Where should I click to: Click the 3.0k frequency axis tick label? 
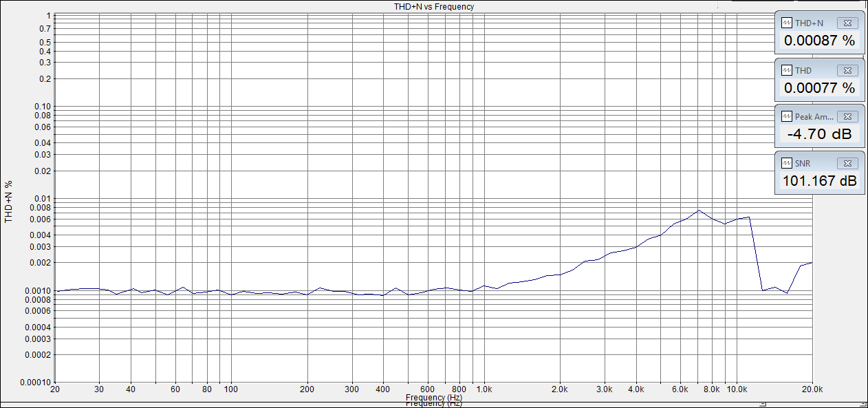click(605, 389)
